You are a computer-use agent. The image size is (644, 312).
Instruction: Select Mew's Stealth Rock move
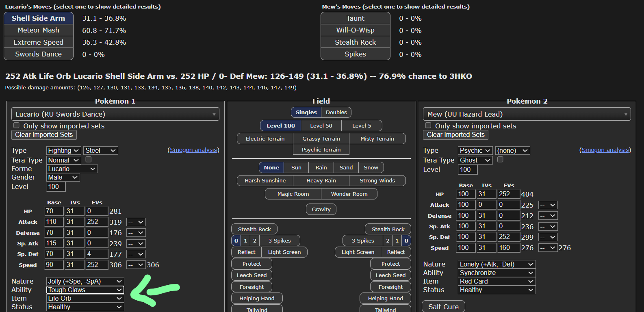click(355, 42)
